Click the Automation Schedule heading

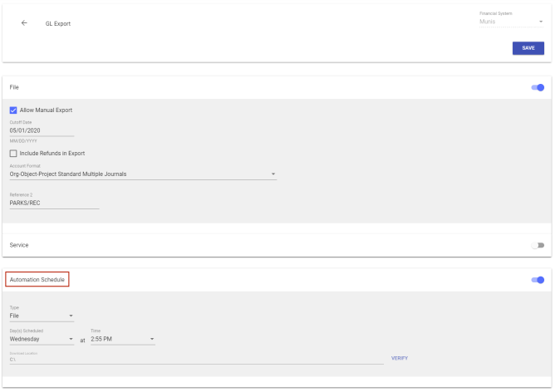tap(37, 280)
